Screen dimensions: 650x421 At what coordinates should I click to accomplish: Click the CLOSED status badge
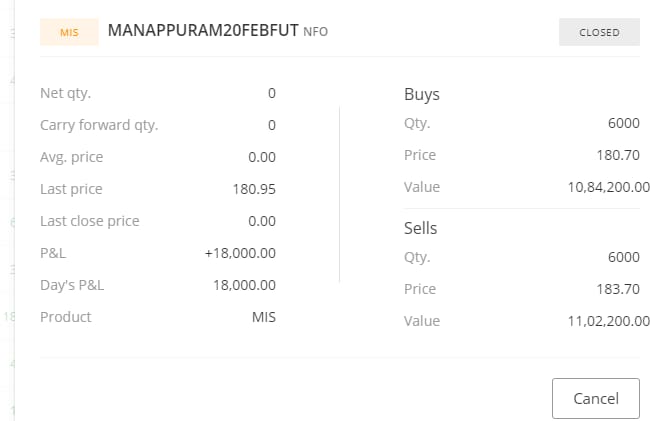click(599, 32)
